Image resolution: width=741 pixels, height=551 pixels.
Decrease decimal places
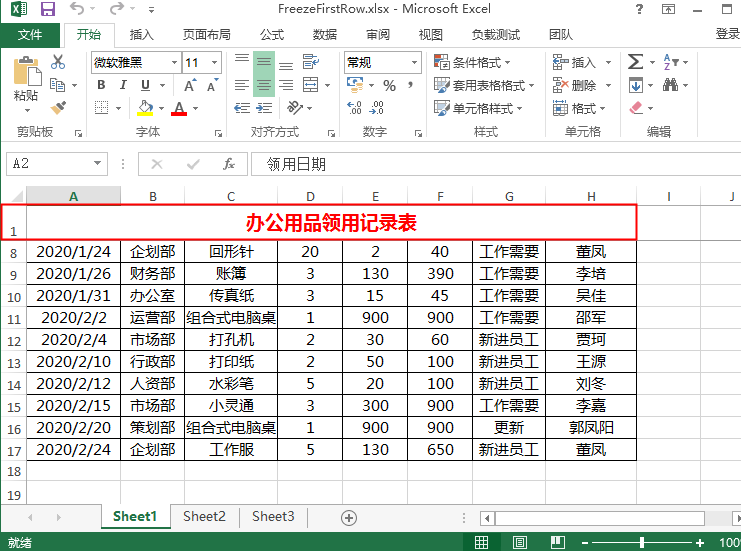tap(377, 108)
